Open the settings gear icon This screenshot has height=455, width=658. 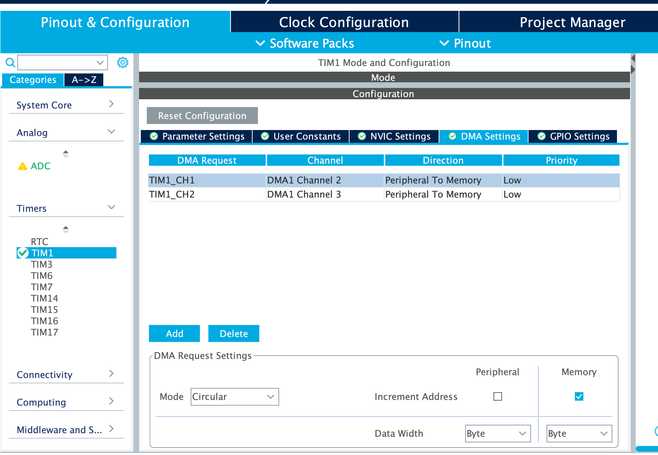click(122, 63)
